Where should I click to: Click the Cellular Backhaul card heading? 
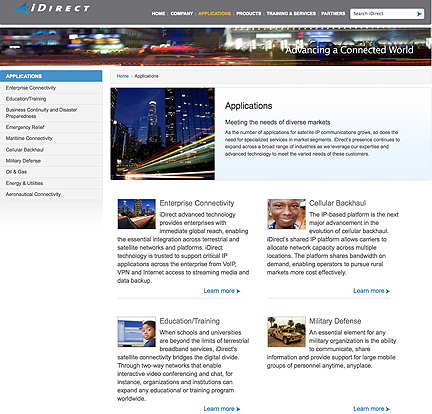pyautogui.click(x=337, y=203)
